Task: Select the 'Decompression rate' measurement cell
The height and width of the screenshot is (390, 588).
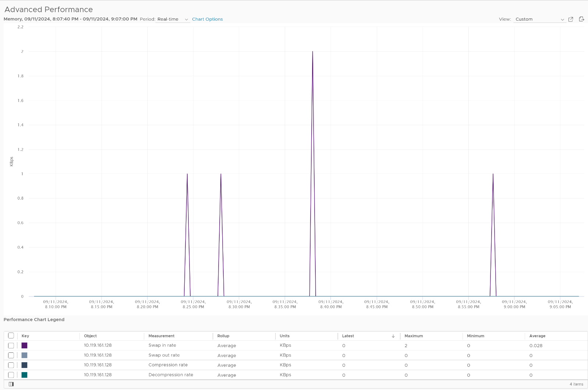Action: [x=171, y=375]
